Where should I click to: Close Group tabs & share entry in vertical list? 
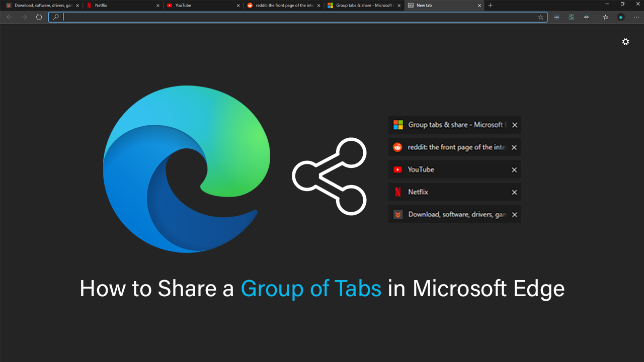pyautogui.click(x=514, y=125)
